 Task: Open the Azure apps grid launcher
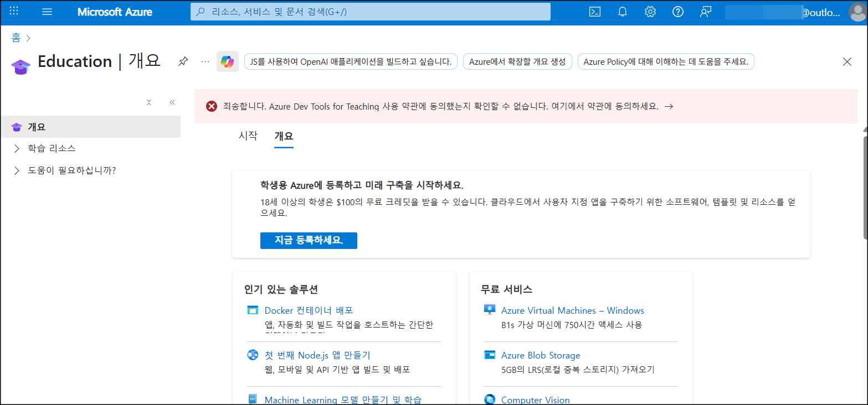click(14, 12)
